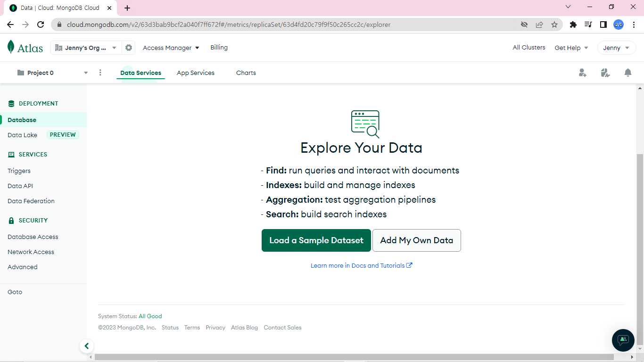Open the Terms footer link
644x362 pixels.
(192, 328)
